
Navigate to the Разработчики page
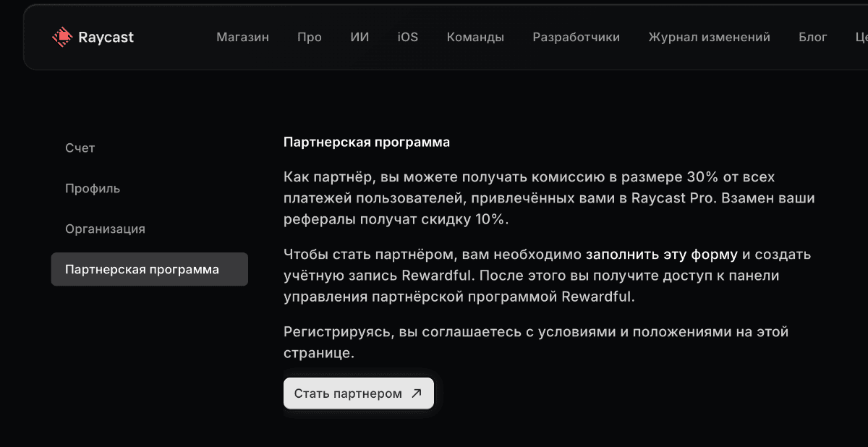(576, 38)
